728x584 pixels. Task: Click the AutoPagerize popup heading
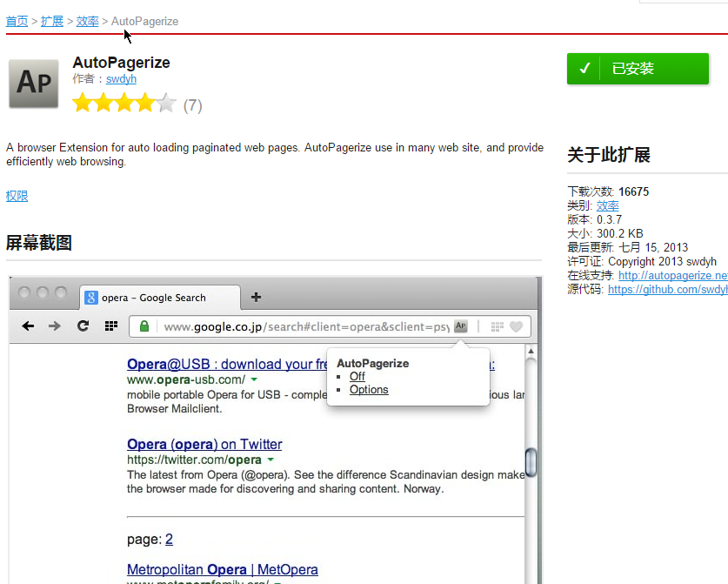[x=373, y=363]
